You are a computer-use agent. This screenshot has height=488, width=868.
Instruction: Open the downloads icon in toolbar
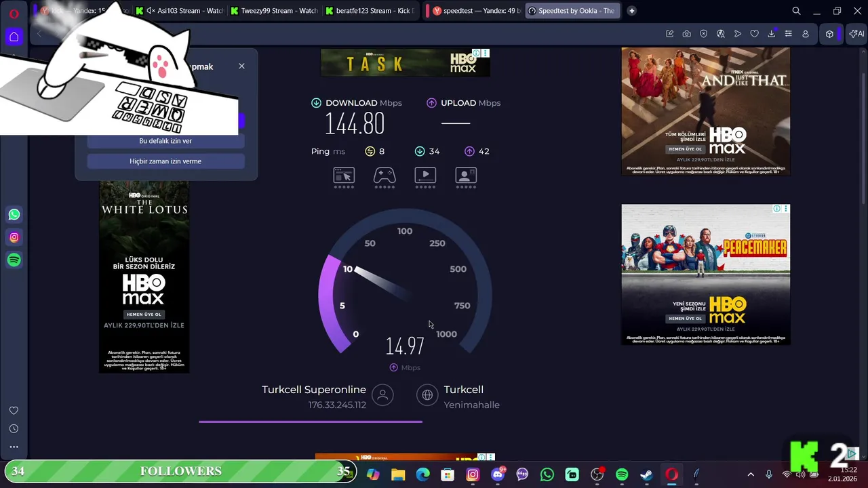pyautogui.click(x=772, y=34)
